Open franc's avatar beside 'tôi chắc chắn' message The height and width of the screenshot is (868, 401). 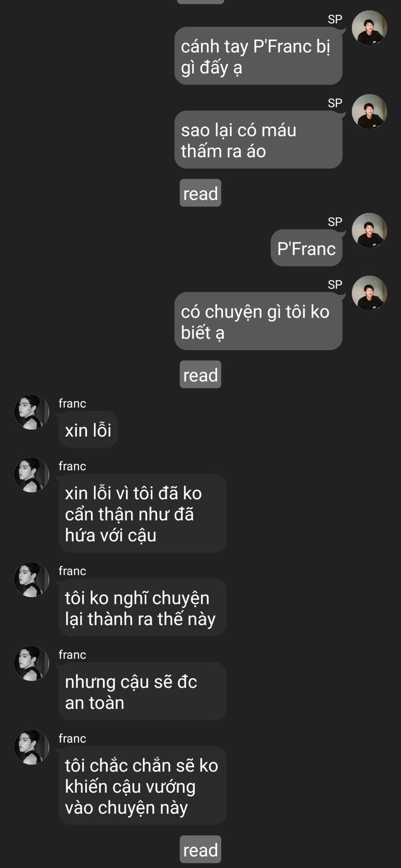tap(32, 747)
